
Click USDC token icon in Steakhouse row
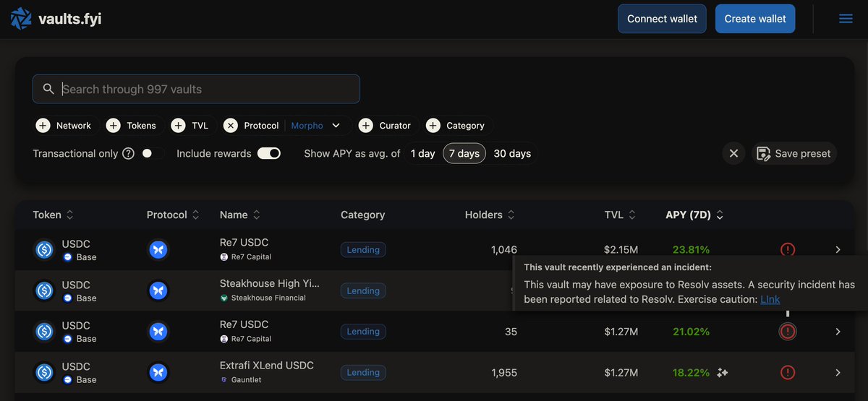pos(45,290)
